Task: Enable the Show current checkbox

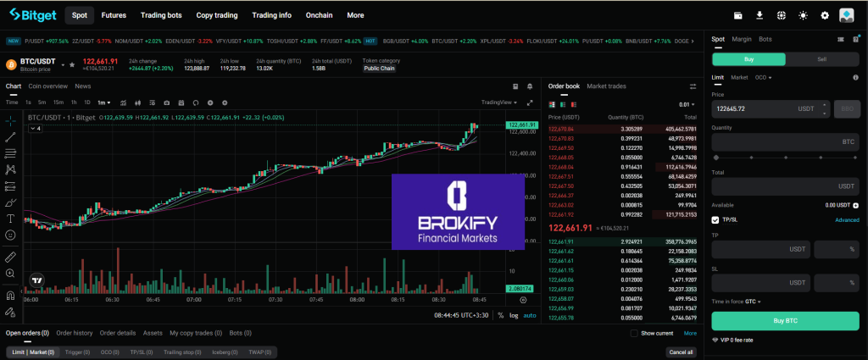Action: [633, 334]
